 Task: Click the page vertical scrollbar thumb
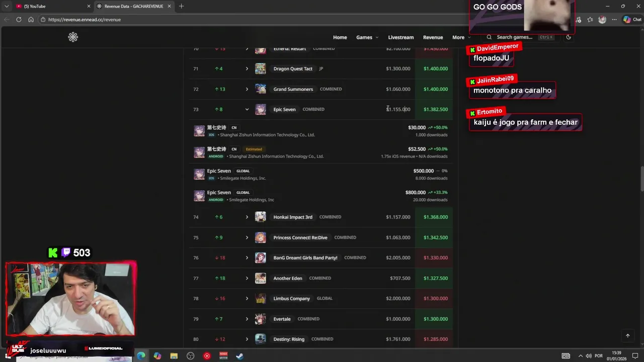coord(641,177)
